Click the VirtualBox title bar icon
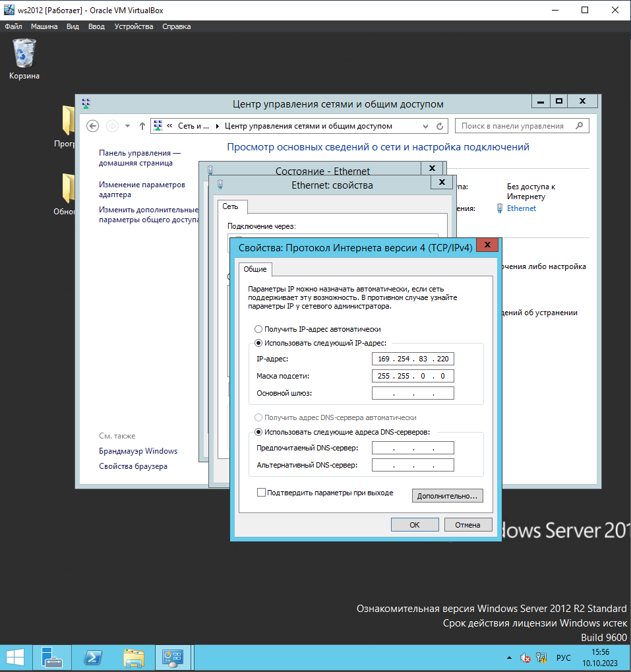 click(x=9, y=10)
